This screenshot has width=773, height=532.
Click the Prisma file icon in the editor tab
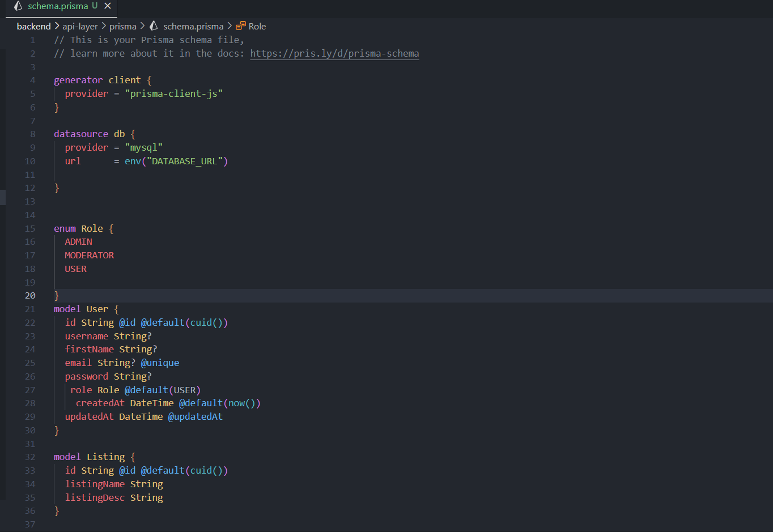pyautogui.click(x=18, y=6)
